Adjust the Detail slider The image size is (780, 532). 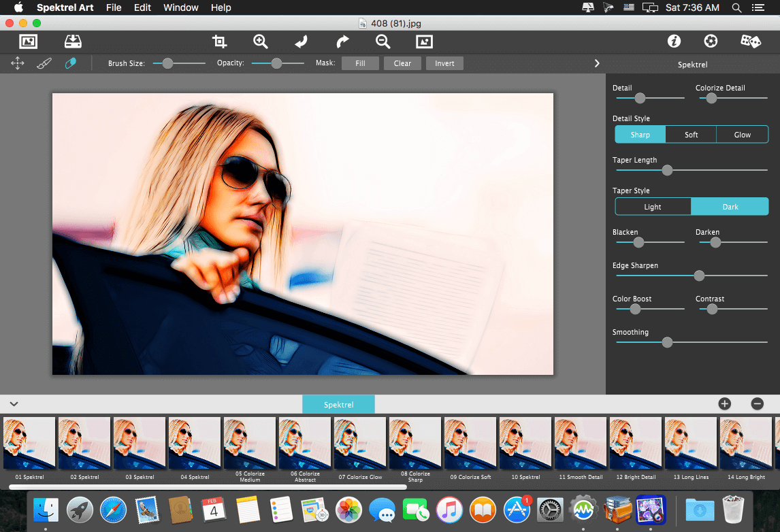coord(640,98)
